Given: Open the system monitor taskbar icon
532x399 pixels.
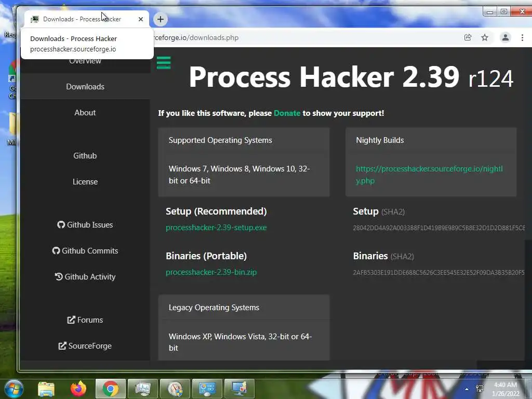Looking at the screenshot, I should pyautogui.click(x=143, y=389).
